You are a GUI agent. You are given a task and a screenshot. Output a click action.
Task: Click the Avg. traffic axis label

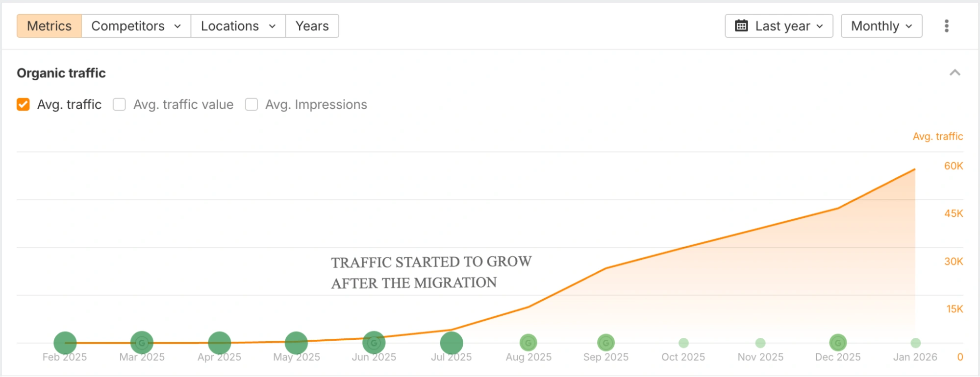tap(938, 136)
